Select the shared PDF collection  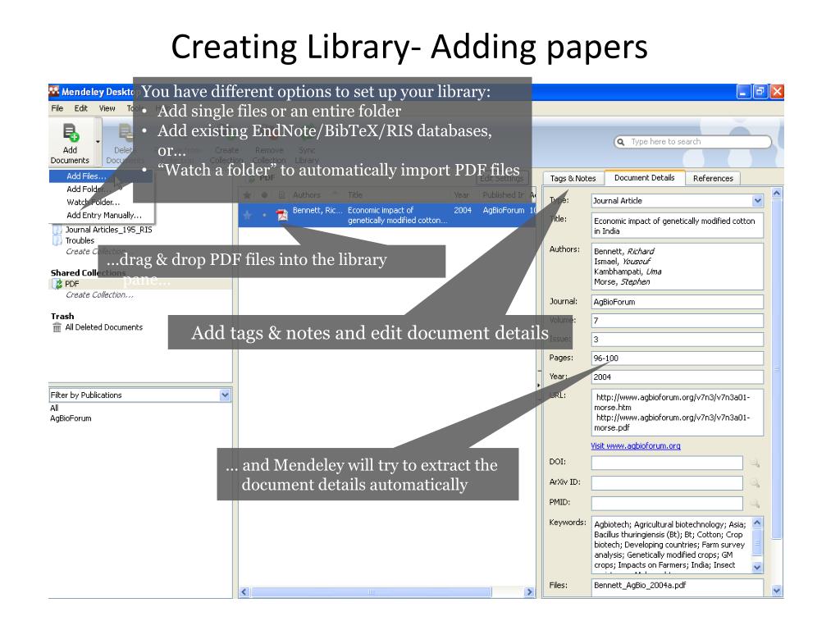(x=72, y=284)
